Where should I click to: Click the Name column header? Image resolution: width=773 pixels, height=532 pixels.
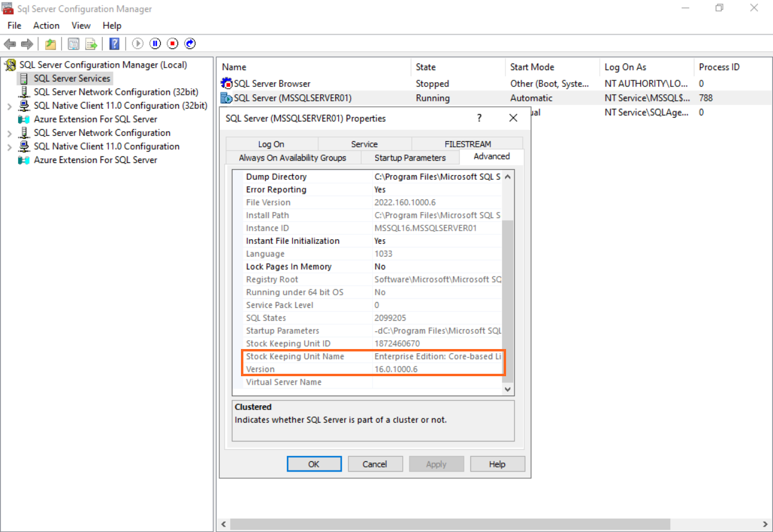click(x=313, y=67)
